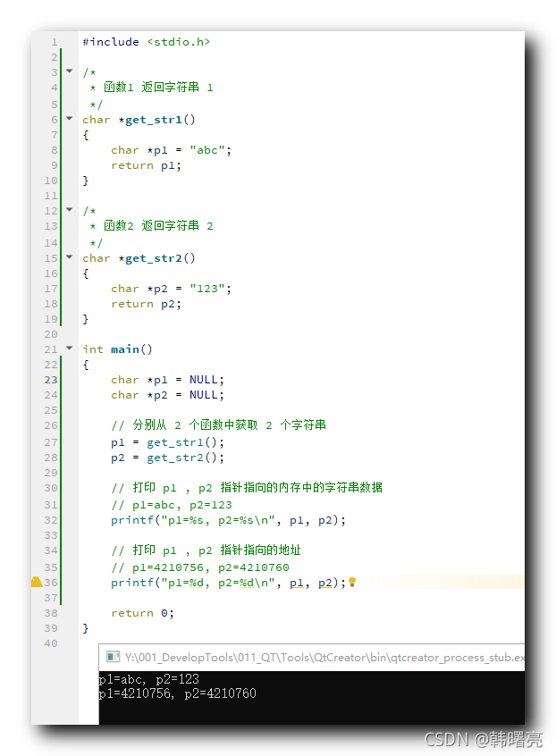The width and height of the screenshot is (556, 756).
Task: Click line number 23 in the gutter
Action: (x=51, y=380)
